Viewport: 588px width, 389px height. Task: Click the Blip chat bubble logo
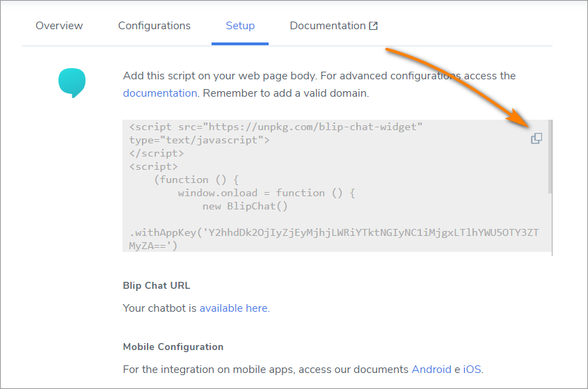72,83
